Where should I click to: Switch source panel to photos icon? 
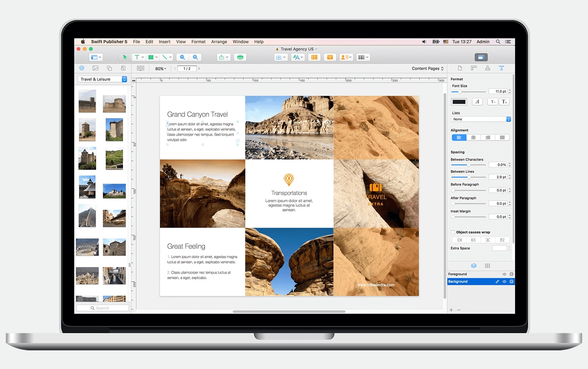click(95, 68)
